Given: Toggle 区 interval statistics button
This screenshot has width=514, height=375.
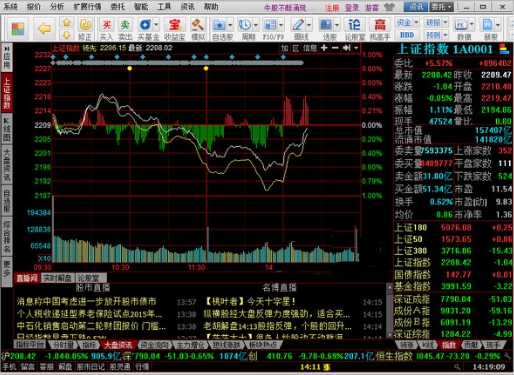Looking at the screenshot, I should [x=296, y=48].
